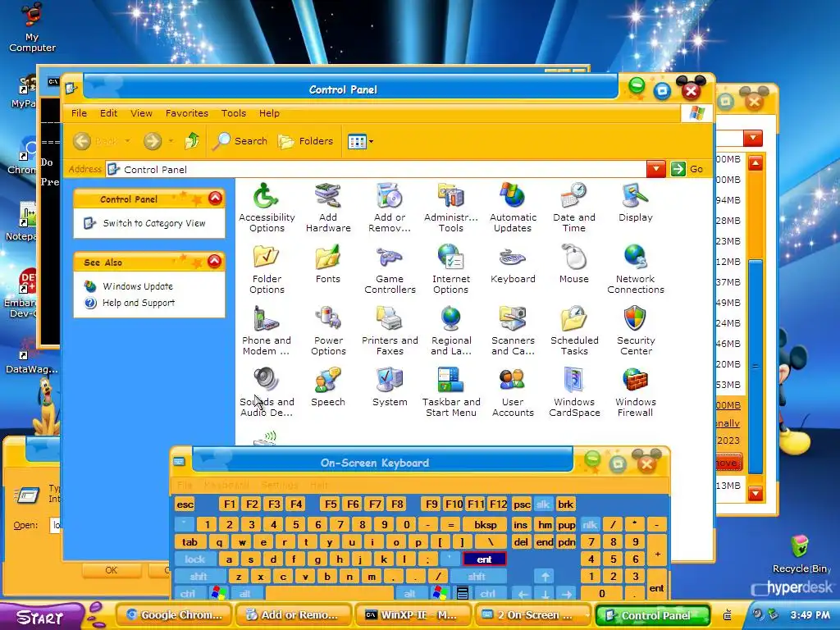Toggle the Folders pane button
Viewport: 840px width, 630px height.
(x=306, y=141)
